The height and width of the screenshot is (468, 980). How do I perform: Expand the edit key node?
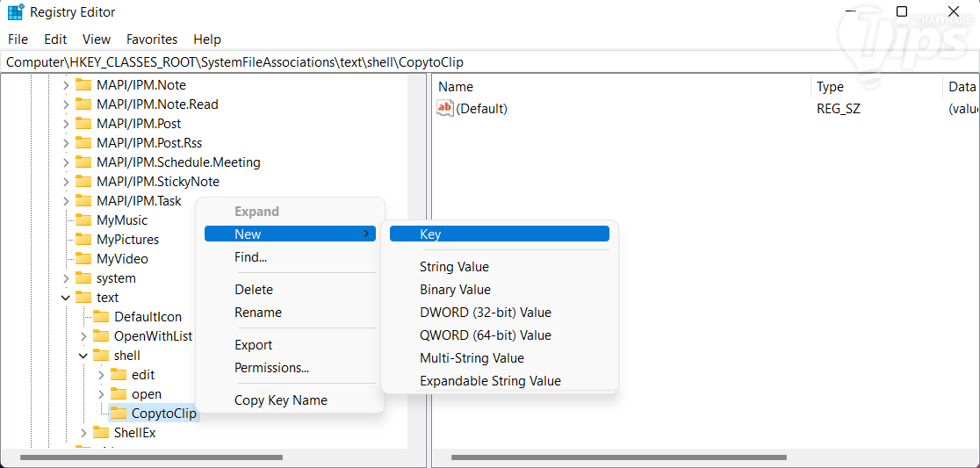(101, 375)
